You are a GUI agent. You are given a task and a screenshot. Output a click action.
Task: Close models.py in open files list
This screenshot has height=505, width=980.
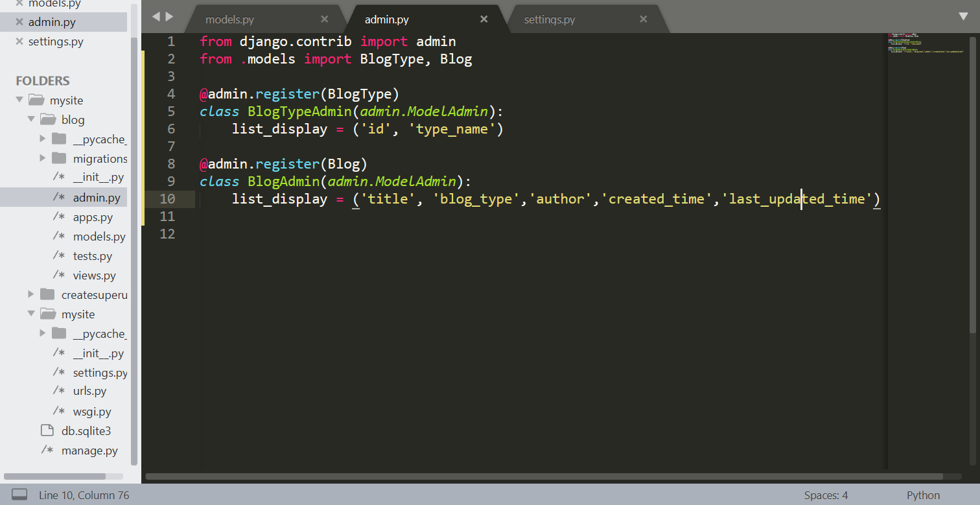point(19,3)
